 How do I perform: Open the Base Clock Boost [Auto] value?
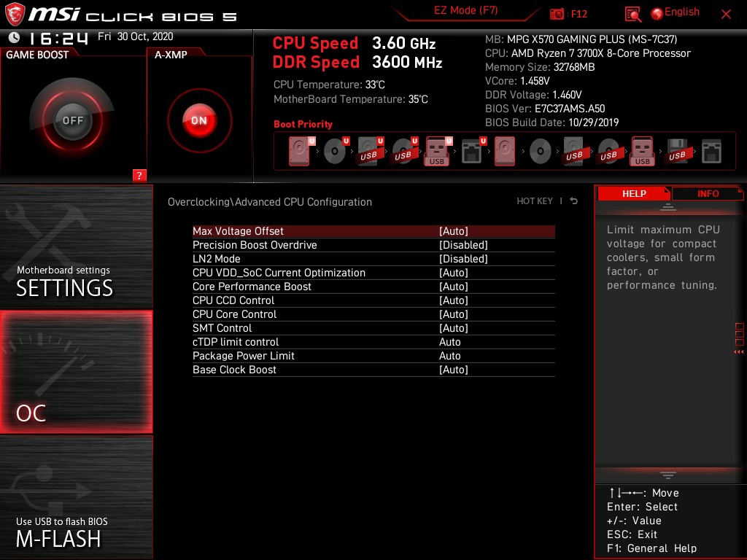454,370
